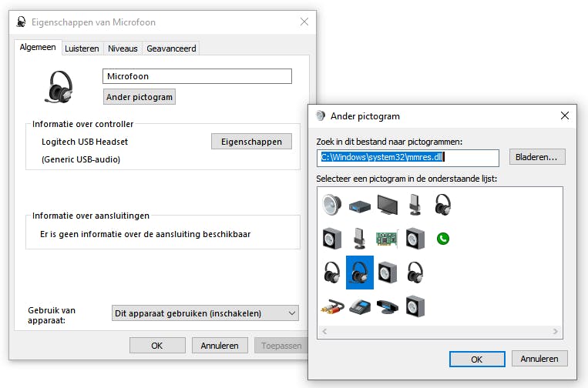Image resolution: width=588 pixels, height=388 pixels.
Task: Go to the Geavanceerd tab
Action: (171, 48)
